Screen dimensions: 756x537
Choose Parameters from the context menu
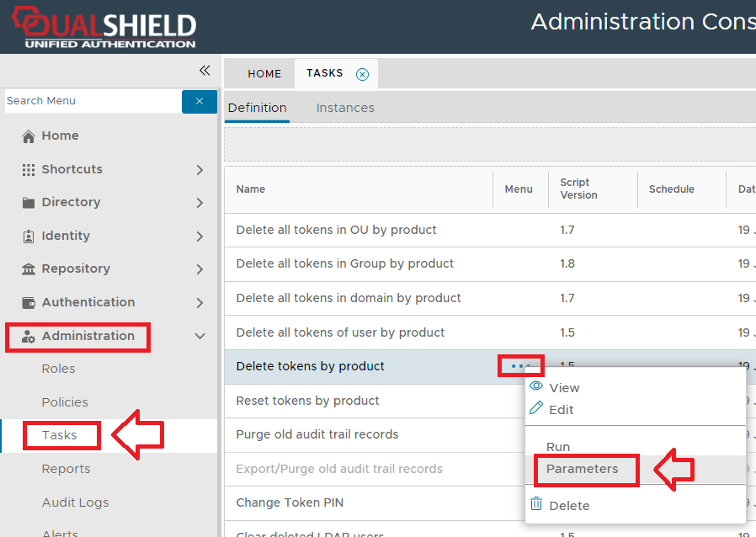point(582,470)
